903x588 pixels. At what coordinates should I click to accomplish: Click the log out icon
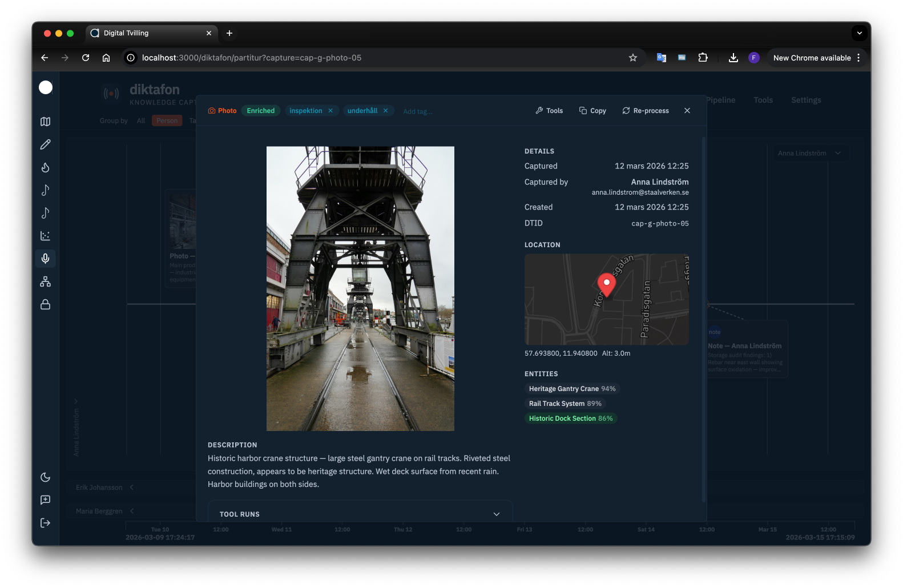(x=46, y=523)
